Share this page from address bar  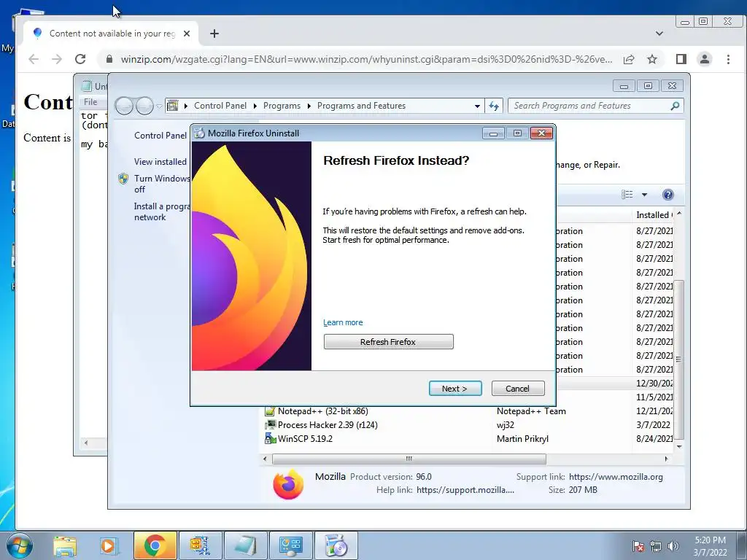(x=629, y=59)
